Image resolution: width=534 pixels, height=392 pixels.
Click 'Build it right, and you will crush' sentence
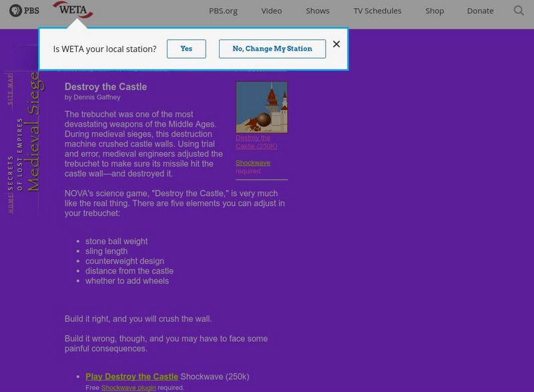pyautogui.click(x=138, y=319)
